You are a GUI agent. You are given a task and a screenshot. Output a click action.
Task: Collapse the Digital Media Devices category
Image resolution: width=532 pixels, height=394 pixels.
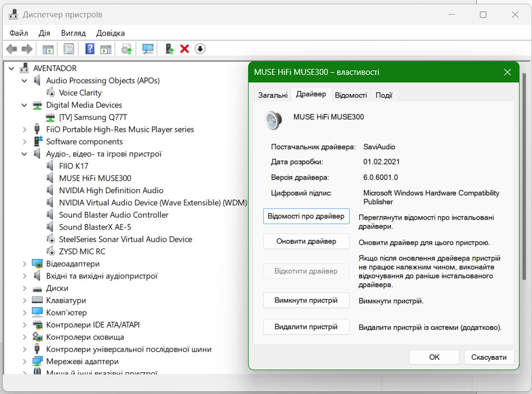(x=24, y=105)
